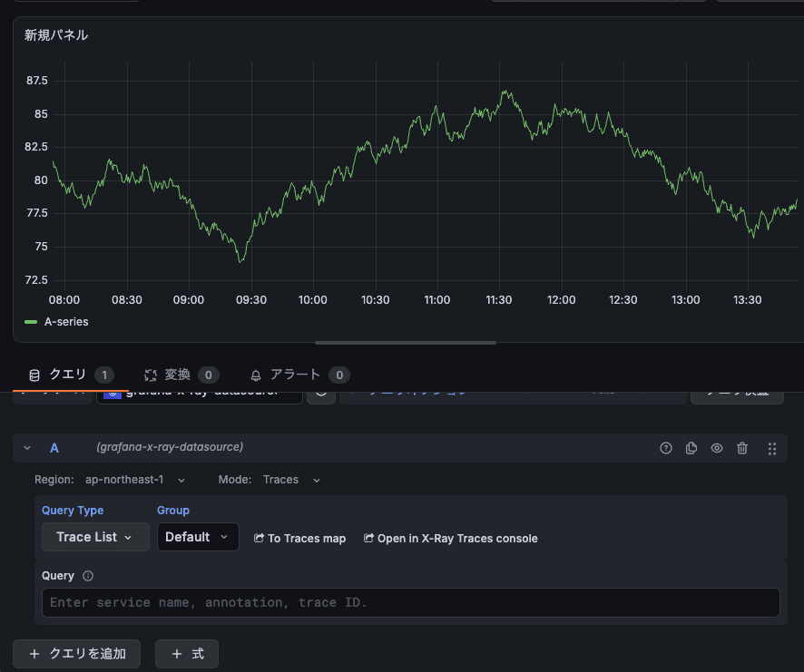Toggle visibility of query A

pos(717,449)
